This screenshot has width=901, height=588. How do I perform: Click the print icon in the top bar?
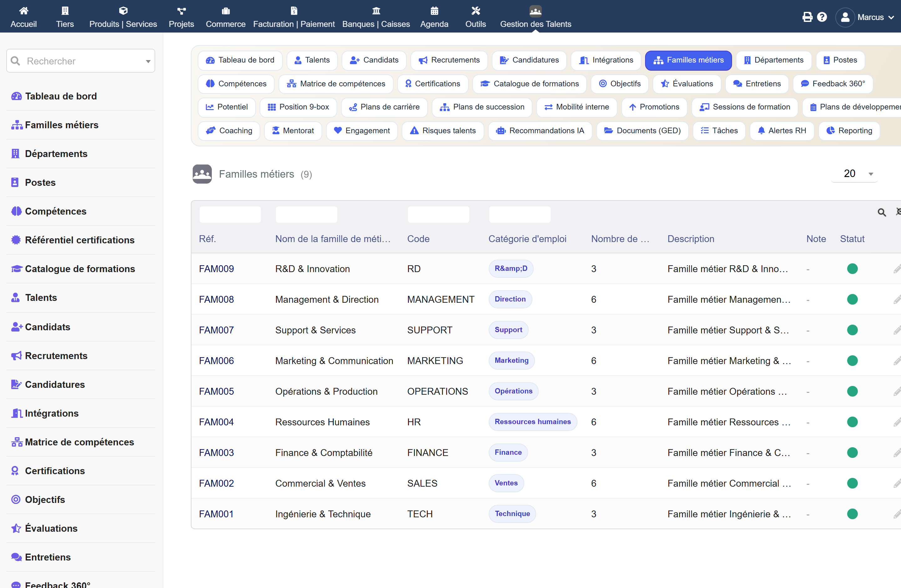point(807,17)
